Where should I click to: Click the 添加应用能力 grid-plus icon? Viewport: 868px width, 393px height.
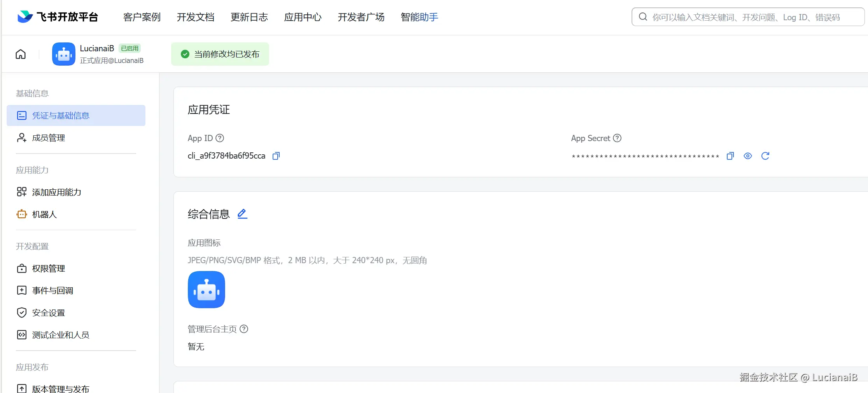tap(22, 192)
